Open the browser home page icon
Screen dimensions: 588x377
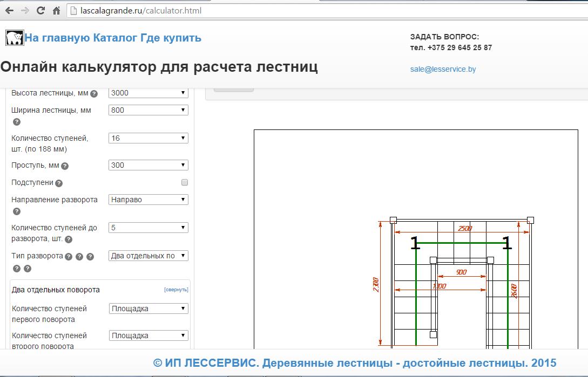point(56,10)
